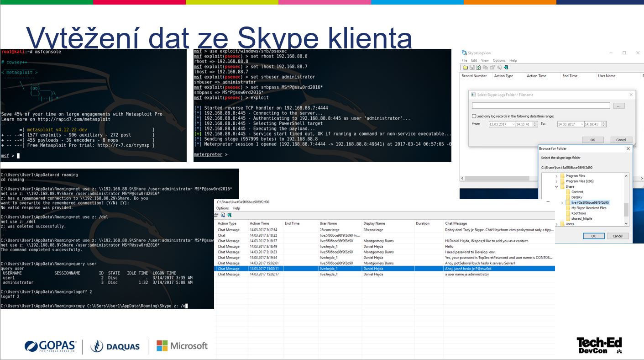Select the Content folder in the tree
Viewport: 644px width, 360px height.
(577, 192)
